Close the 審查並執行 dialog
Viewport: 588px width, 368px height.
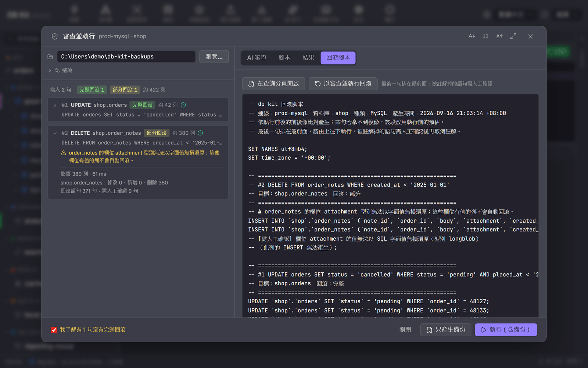coord(530,36)
